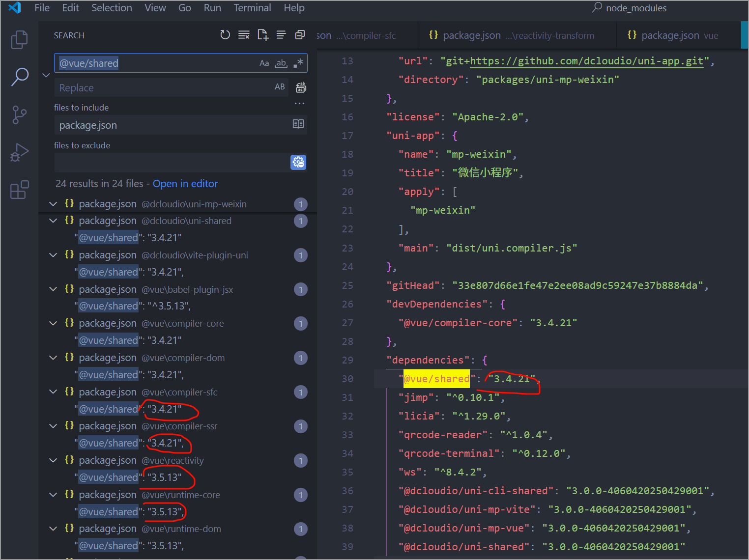Select @vue\runtime-core package.json result
This screenshot has height=560, width=749.
(178, 495)
